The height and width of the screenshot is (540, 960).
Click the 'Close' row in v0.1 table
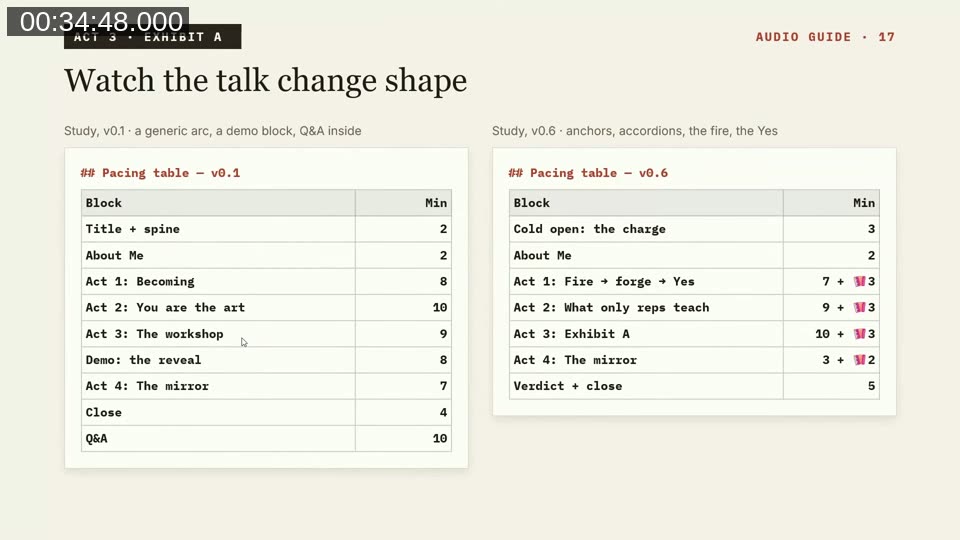coord(266,412)
